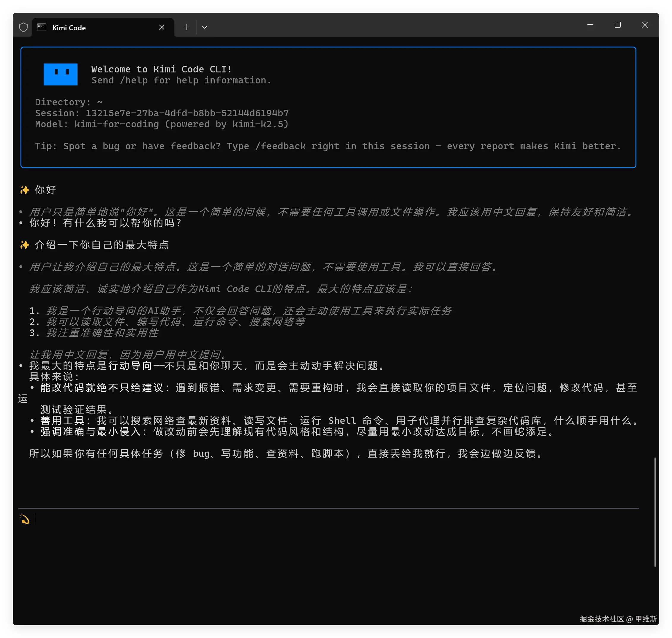This screenshot has height=638, width=672.
Task: Click the blue Kimi mascot logo
Action: point(61,74)
